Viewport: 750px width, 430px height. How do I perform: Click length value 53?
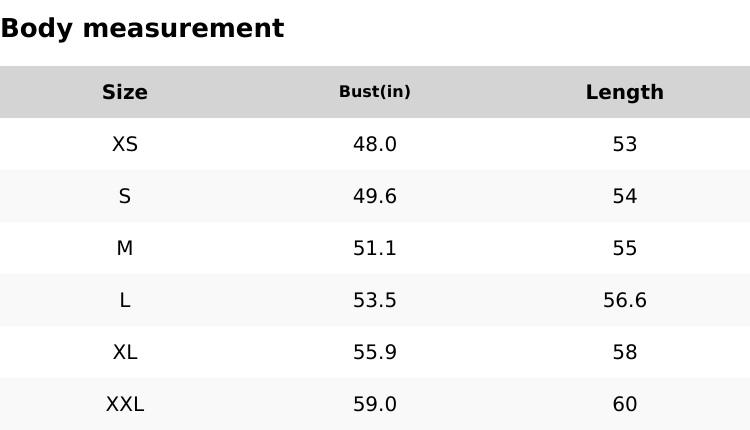(x=625, y=144)
